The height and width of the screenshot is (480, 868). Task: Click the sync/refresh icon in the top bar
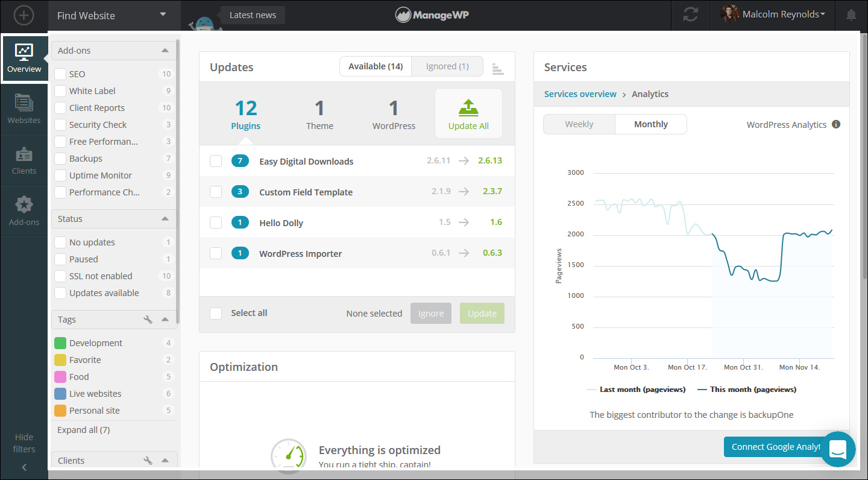(690, 15)
